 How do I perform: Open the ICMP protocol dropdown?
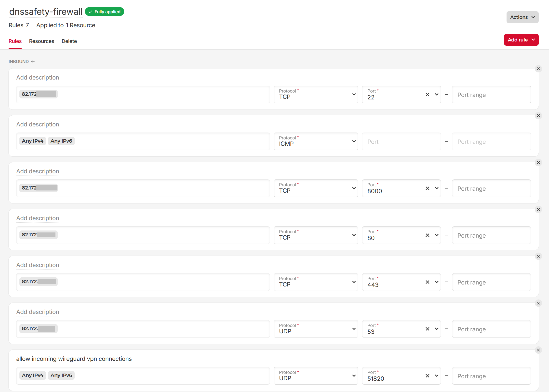pos(316,141)
